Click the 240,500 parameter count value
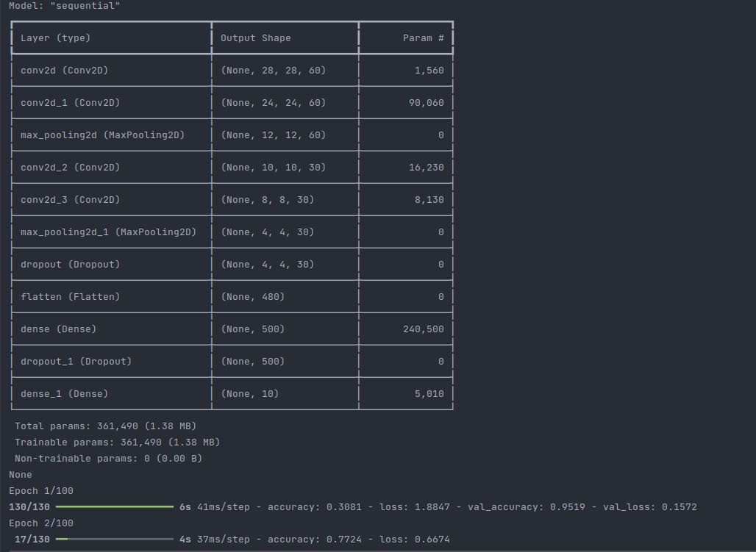 coord(423,329)
